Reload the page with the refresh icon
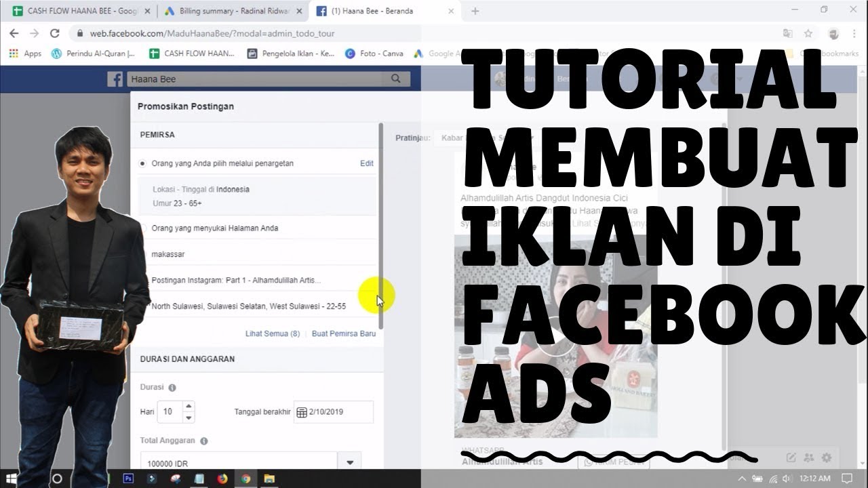868x488 pixels. (x=55, y=33)
